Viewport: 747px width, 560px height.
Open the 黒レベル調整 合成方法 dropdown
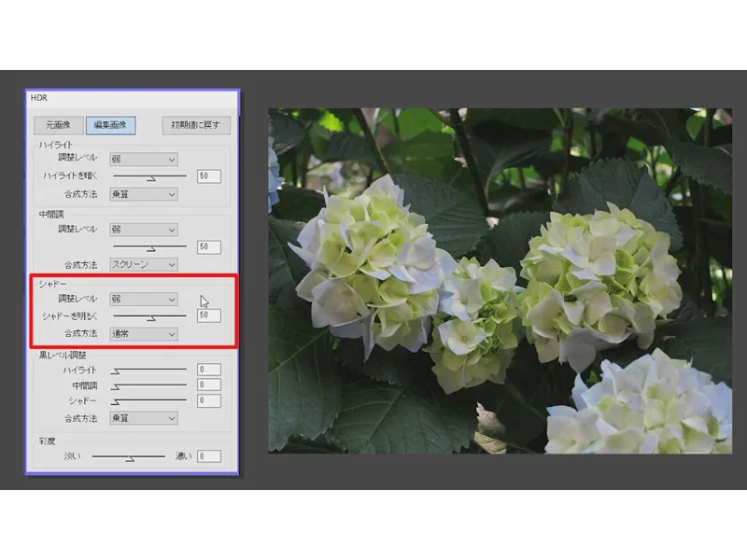click(x=143, y=419)
